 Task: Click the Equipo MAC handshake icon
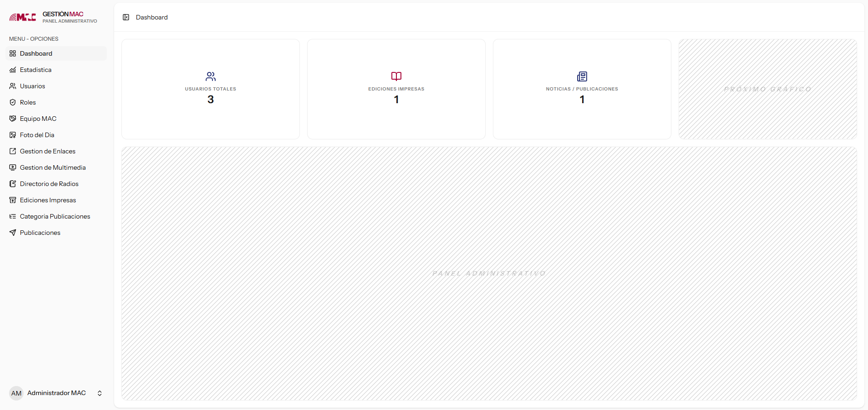[x=13, y=119]
